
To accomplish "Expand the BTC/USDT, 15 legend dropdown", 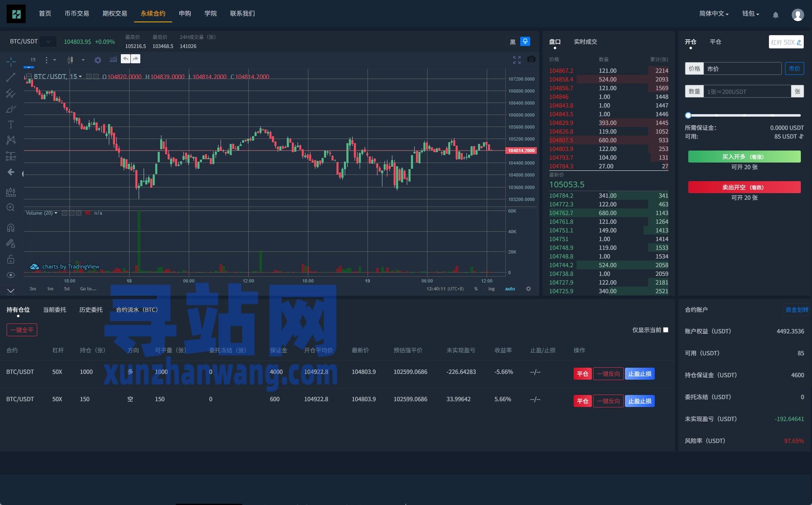I will coord(80,77).
